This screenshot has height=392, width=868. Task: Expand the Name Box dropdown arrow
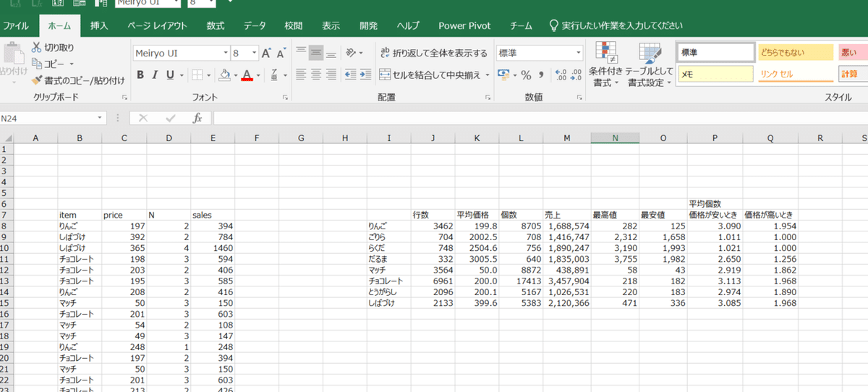coord(100,118)
